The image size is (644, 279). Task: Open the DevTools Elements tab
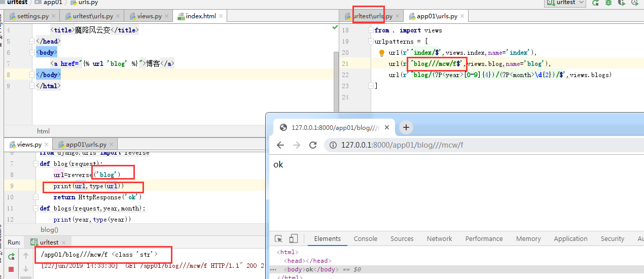(327, 239)
